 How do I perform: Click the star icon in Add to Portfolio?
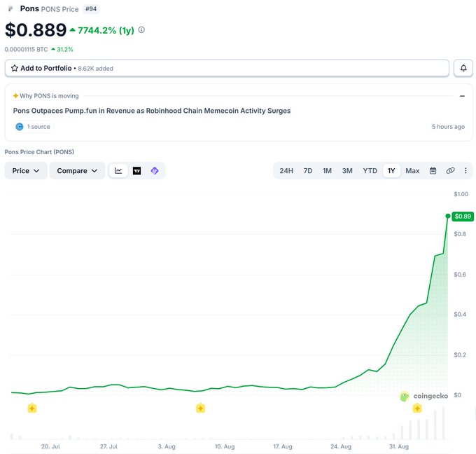point(15,68)
